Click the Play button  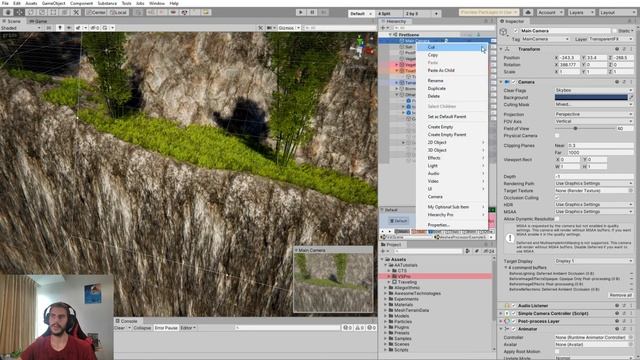pyautogui.click(x=301, y=12)
